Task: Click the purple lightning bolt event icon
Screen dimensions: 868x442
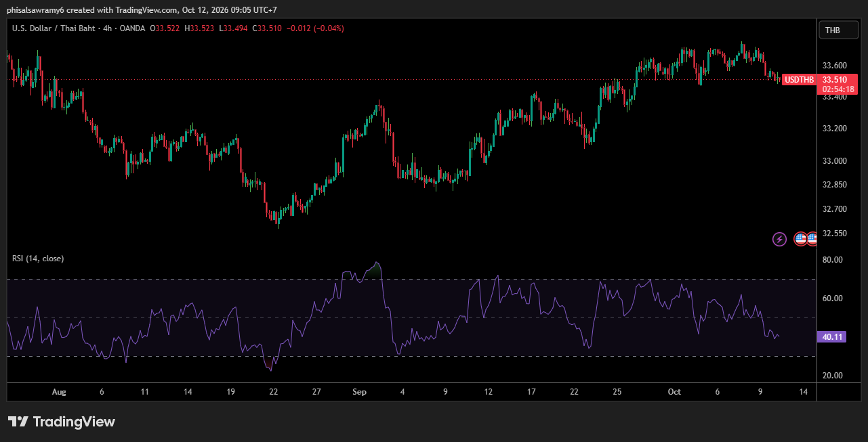Action: 779,239
